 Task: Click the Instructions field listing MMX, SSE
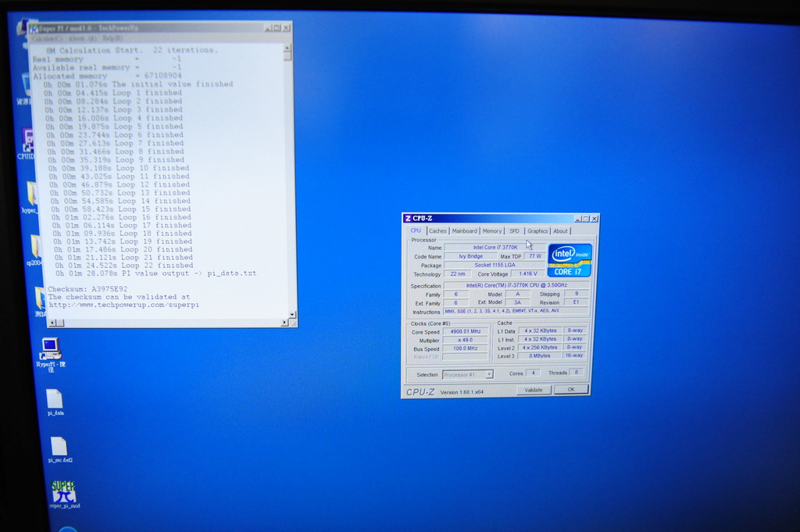516,311
